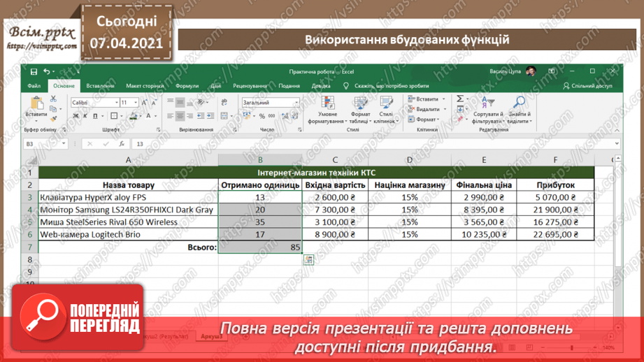Toggle underline (П) formatting
644x362 pixels.
pyautogui.click(x=95, y=116)
